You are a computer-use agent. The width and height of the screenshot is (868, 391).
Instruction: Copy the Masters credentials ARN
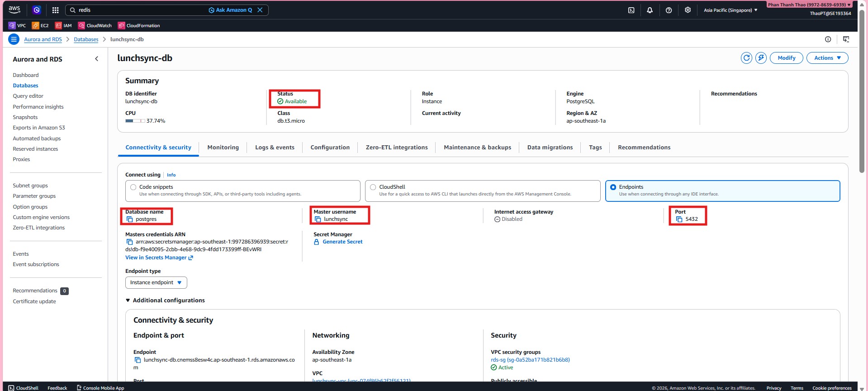(130, 242)
